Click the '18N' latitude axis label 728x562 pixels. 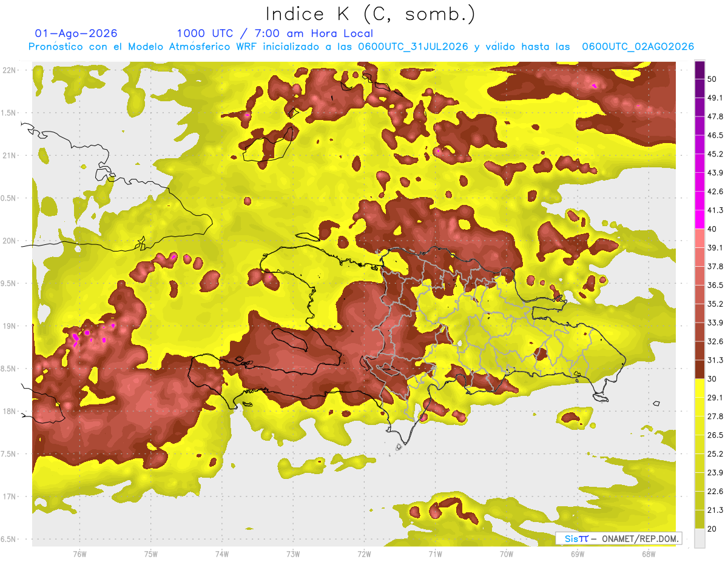tap(10, 411)
